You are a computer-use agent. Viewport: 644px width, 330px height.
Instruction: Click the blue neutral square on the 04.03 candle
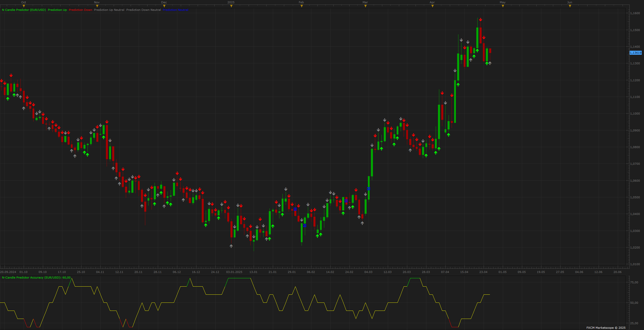368,189
